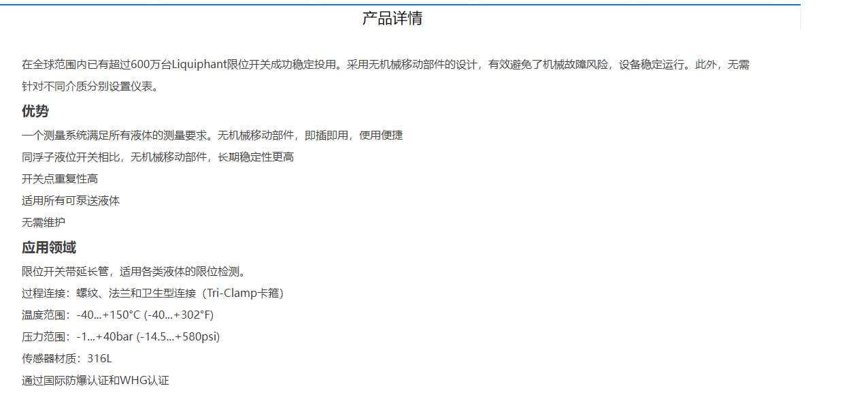Click the line 一个测量系统满足所有液体的测量要求
The width and height of the screenshot is (868, 397).
(x=212, y=136)
